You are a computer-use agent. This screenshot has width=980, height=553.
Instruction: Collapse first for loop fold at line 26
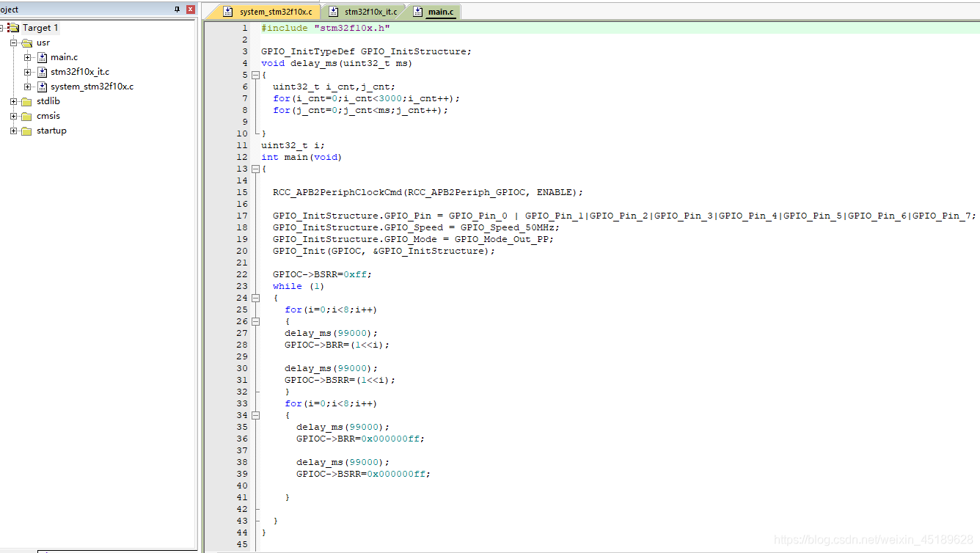pos(255,321)
